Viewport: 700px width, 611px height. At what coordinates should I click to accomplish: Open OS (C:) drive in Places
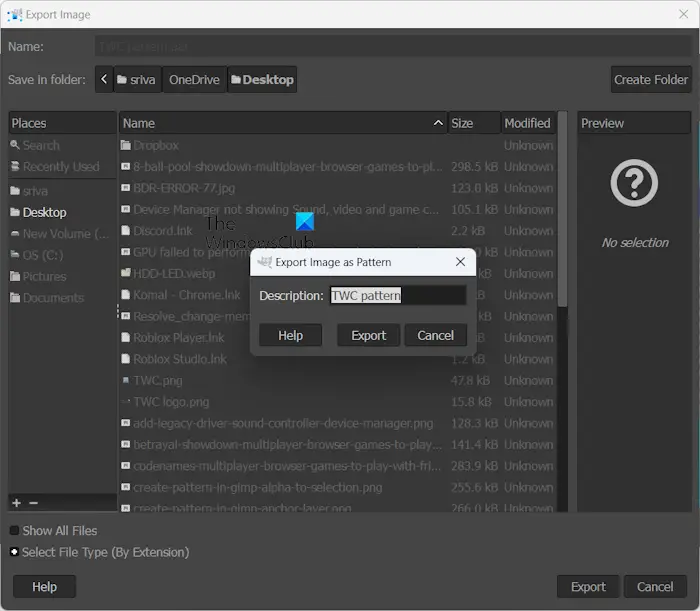tap(62, 255)
